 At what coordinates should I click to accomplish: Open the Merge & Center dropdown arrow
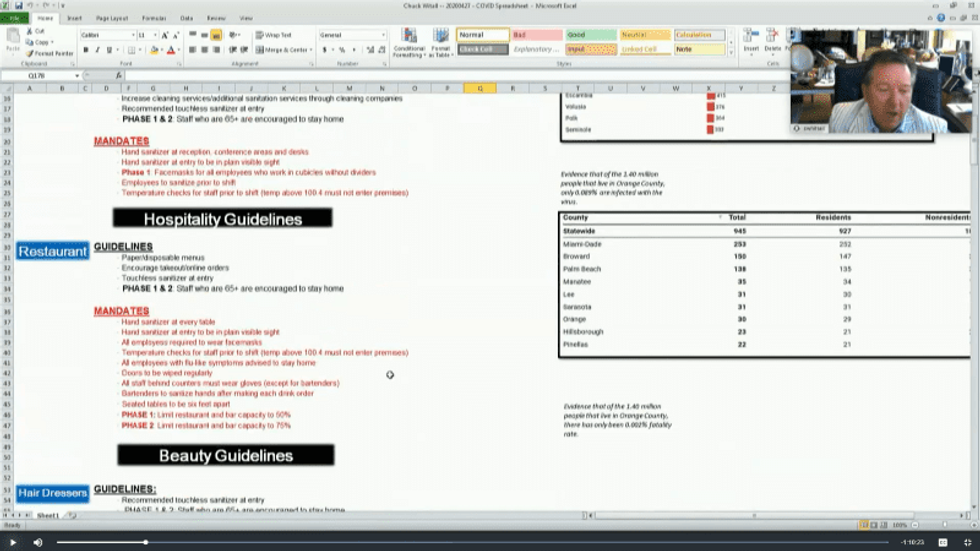click(x=310, y=50)
